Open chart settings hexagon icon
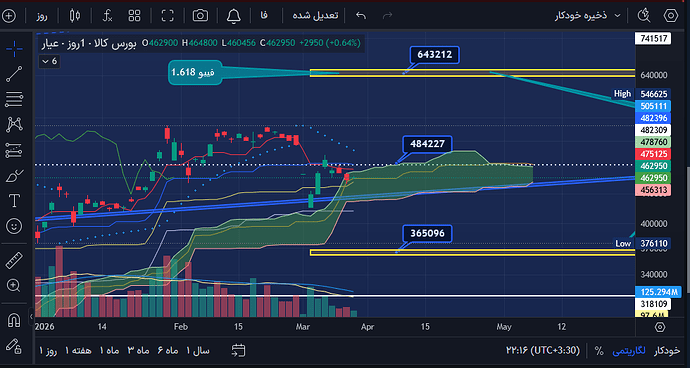Screen dimensions: 690x368 (x=670, y=16)
